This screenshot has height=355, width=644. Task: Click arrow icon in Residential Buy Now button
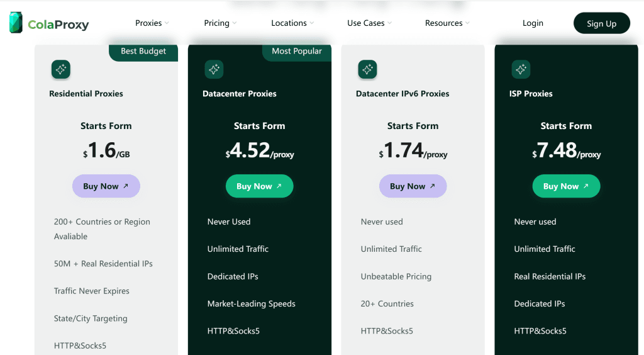click(x=126, y=186)
